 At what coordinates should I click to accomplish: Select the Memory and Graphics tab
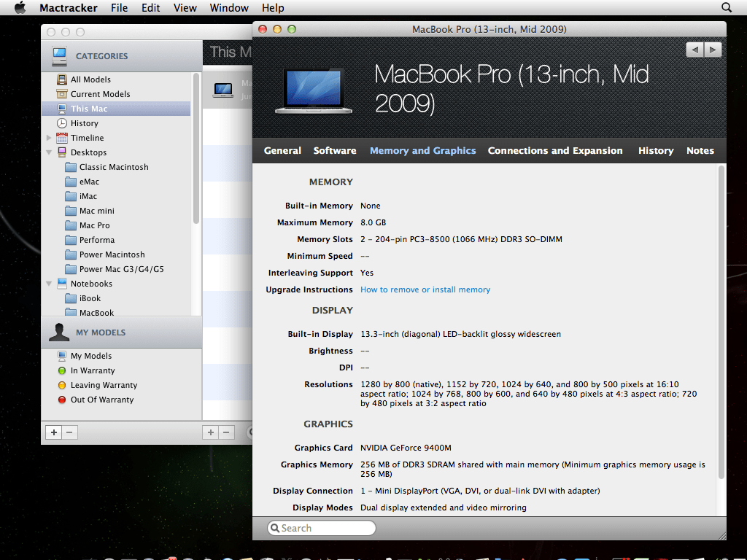(x=423, y=150)
